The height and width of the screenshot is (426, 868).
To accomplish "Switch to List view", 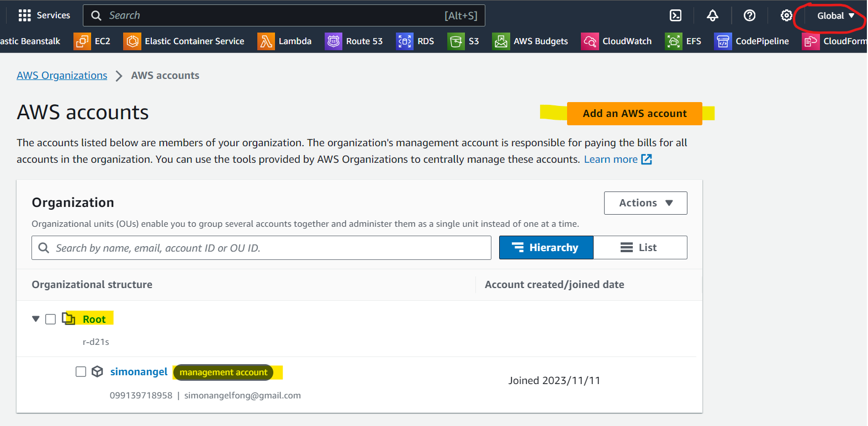I will coord(640,248).
